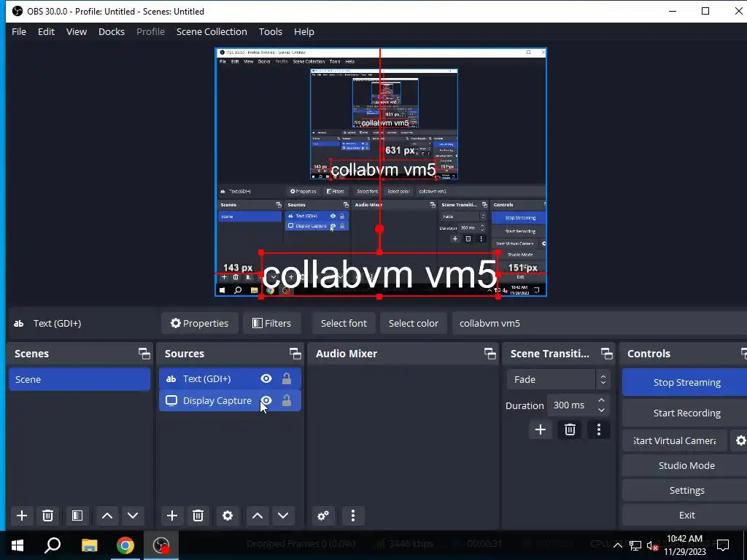
Task: Click the network icon in system tray
Action: [635, 545]
